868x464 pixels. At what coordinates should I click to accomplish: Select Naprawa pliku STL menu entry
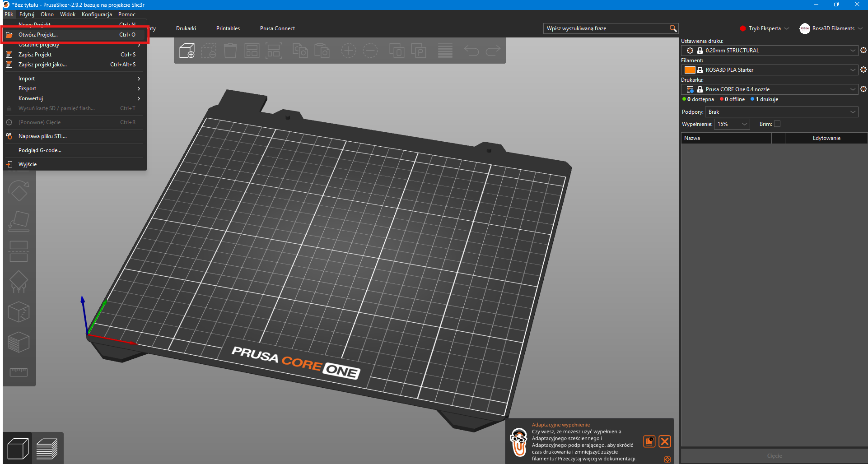(x=75, y=136)
